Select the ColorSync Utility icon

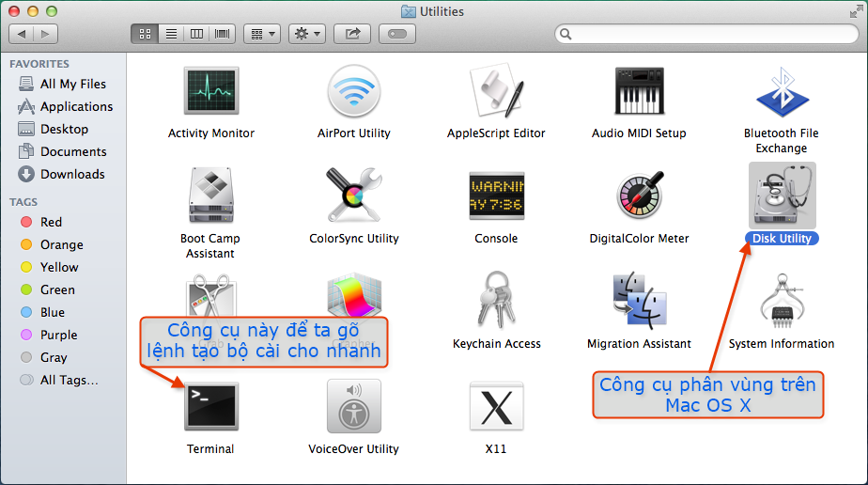(x=354, y=195)
